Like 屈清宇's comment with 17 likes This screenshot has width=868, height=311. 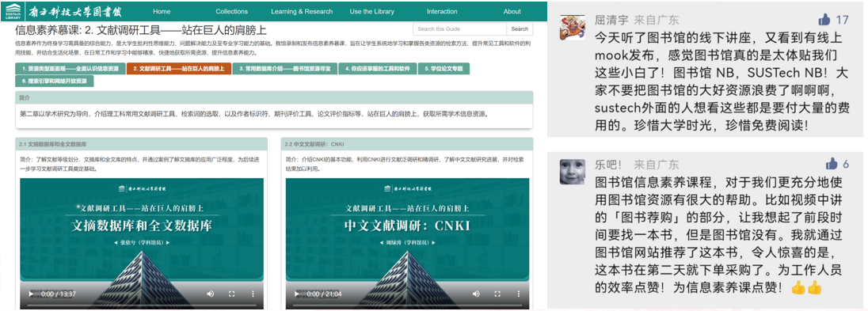(824, 20)
